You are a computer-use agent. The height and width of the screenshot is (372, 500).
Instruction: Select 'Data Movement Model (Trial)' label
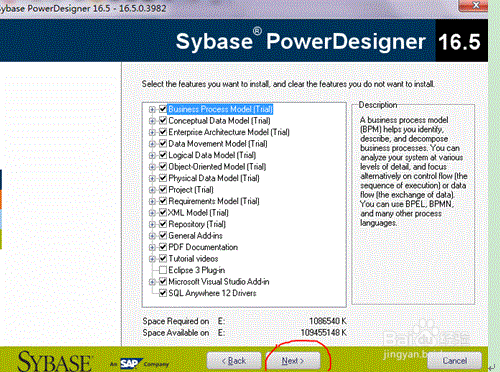(x=218, y=143)
